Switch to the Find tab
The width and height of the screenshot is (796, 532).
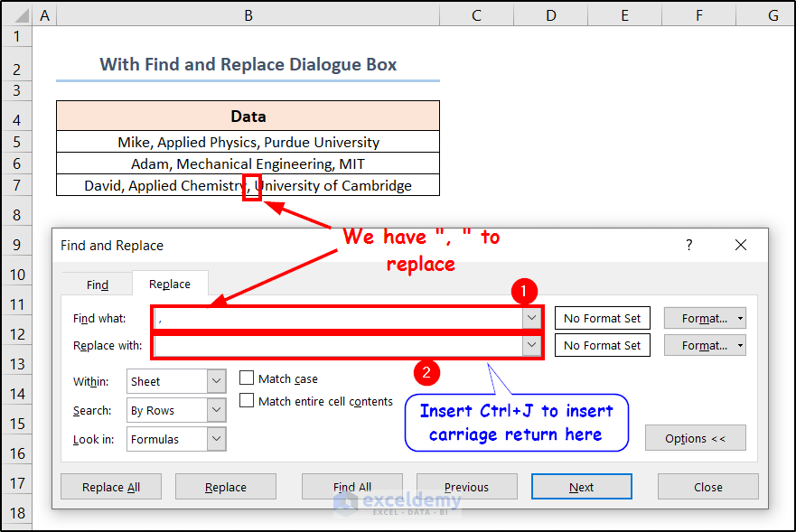coord(98,285)
